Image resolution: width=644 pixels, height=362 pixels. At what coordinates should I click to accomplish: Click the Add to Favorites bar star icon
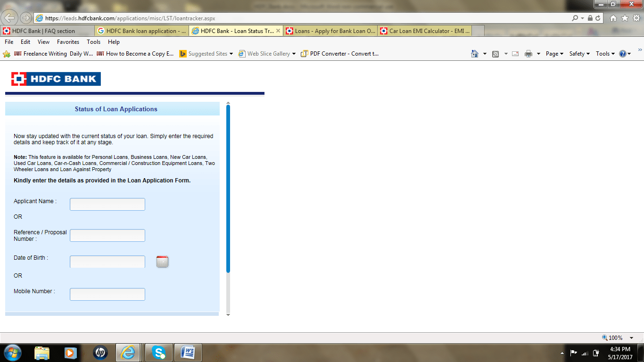[7, 54]
